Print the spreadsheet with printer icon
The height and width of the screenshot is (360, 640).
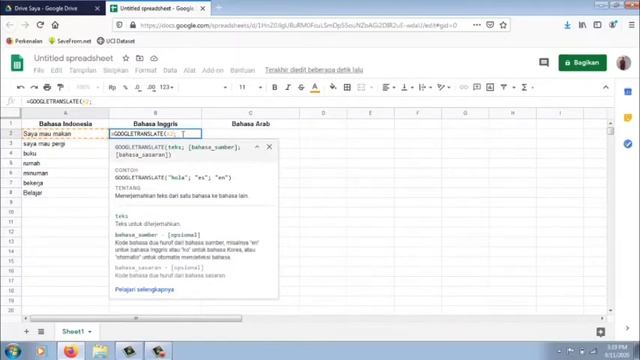click(x=47, y=87)
